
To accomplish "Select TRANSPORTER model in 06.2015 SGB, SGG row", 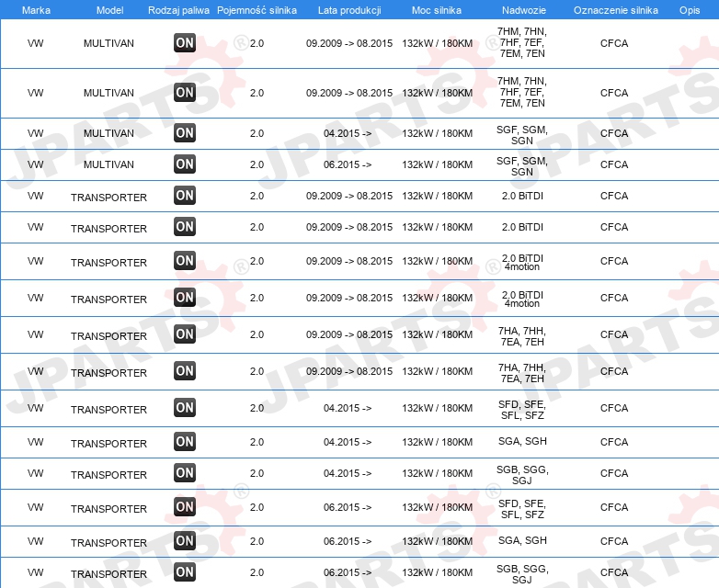I will (x=108, y=574).
